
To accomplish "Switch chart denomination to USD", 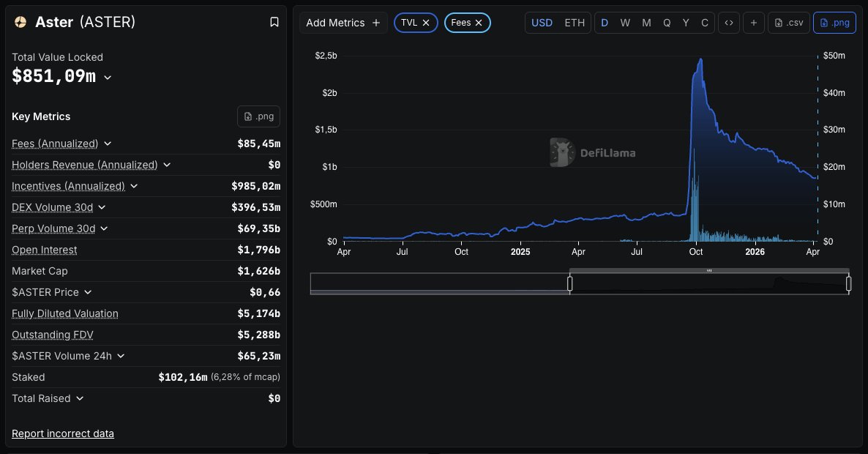I will click(542, 23).
